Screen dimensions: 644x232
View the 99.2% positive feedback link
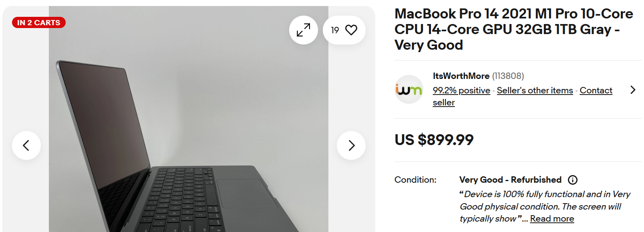pos(461,91)
